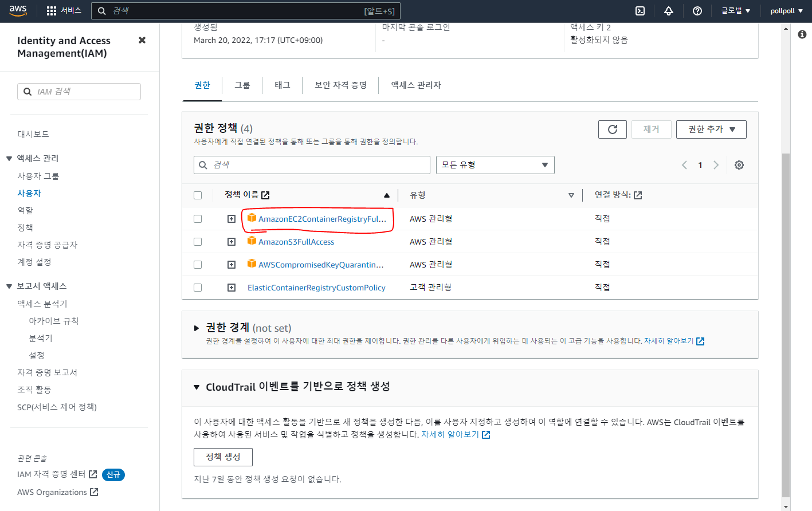Toggle the select-all policies checkbox
The height and width of the screenshot is (511, 812).
pyautogui.click(x=198, y=195)
